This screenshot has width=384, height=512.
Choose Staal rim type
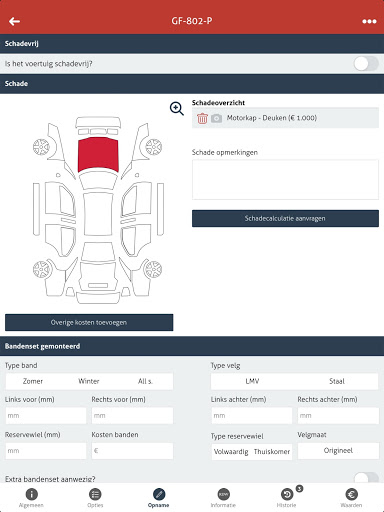pos(337,381)
